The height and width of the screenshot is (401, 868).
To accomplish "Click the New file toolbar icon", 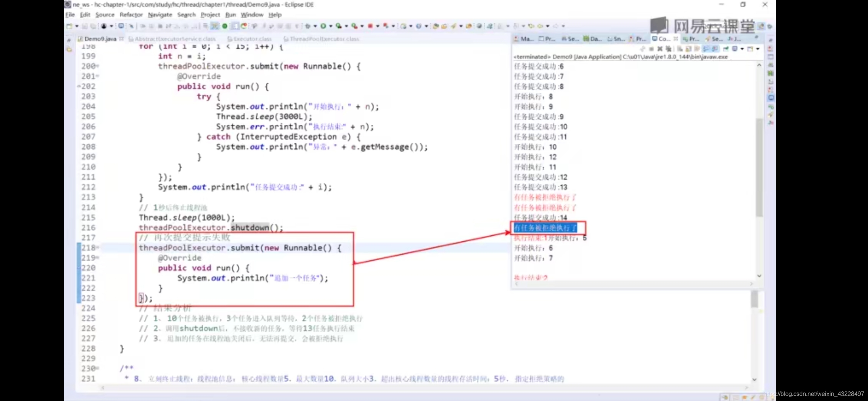I will (69, 26).
